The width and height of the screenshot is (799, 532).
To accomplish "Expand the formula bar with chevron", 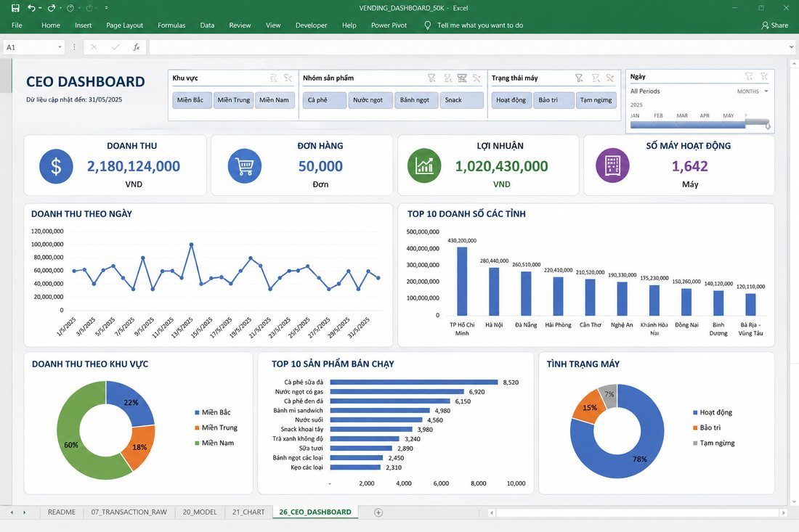I will [x=791, y=47].
